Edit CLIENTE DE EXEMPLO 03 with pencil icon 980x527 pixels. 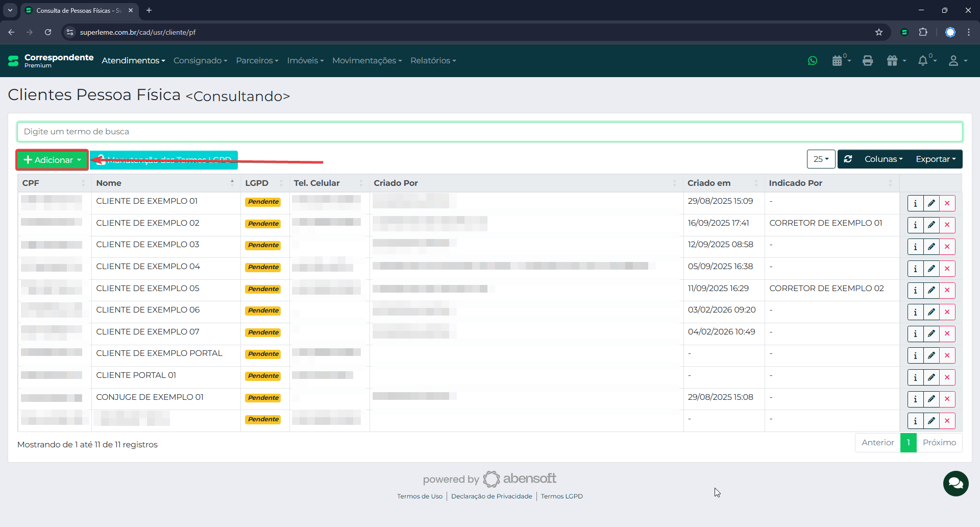pyautogui.click(x=932, y=247)
